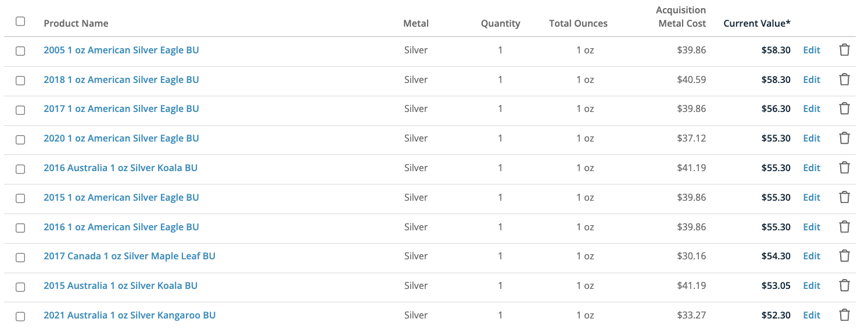Viewport: 868px width, 333px height.
Task: Sort by Current Value column header
Action: tap(756, 23)
